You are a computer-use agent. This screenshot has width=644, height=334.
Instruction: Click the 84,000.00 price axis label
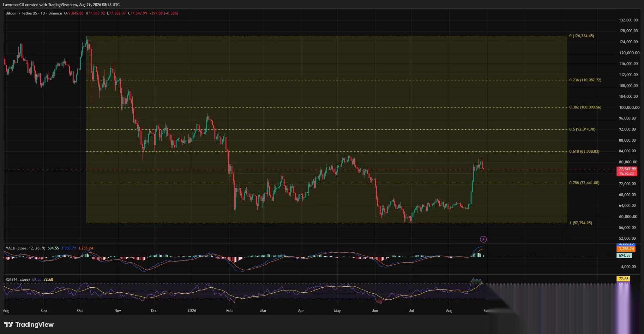(x=627, y=151)
